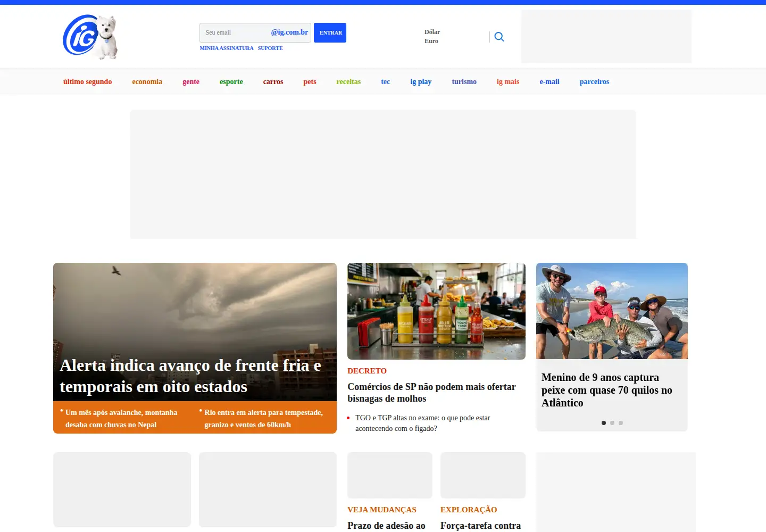
Task: Select the 'turismo' menu item
Action: pyautogui.click(x=464, y=81)
